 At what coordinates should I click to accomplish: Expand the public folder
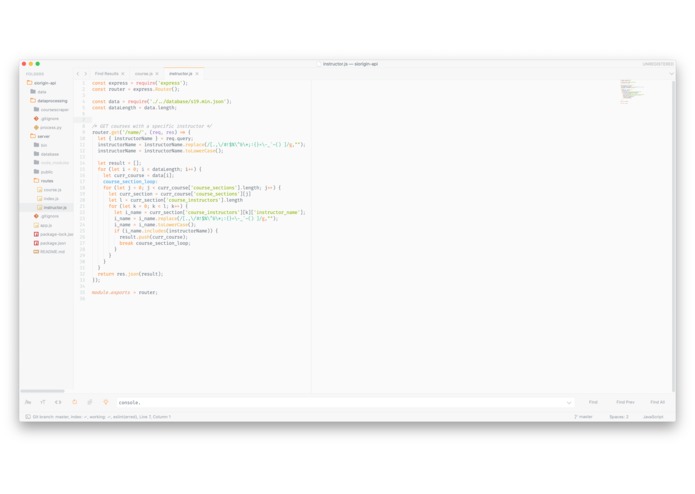43,171
